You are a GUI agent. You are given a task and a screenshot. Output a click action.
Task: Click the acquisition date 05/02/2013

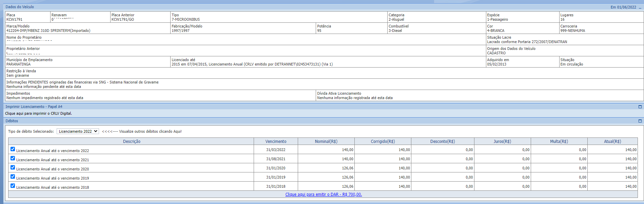coord(497,64)
